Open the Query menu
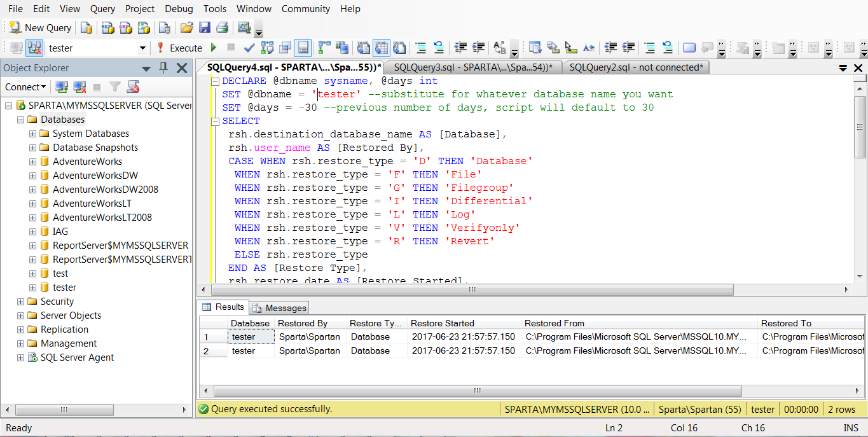The image size is (868, 437). (x=102, y=9)
